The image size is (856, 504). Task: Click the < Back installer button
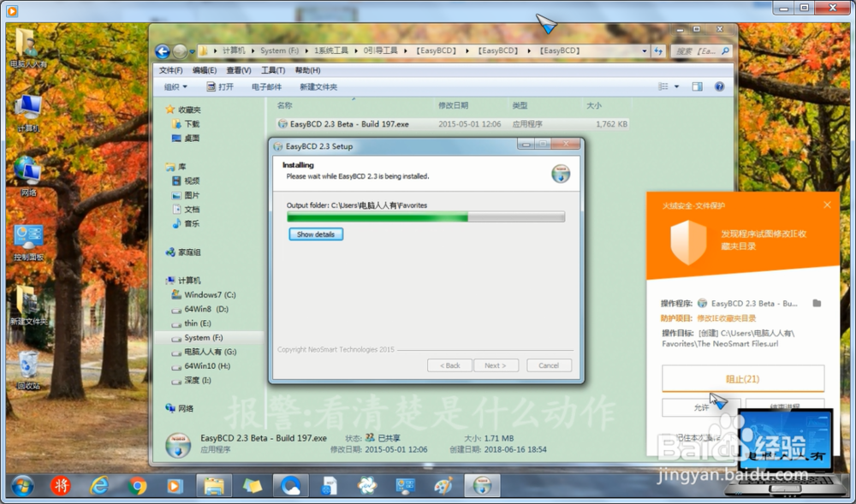click(x=449, y=365)
